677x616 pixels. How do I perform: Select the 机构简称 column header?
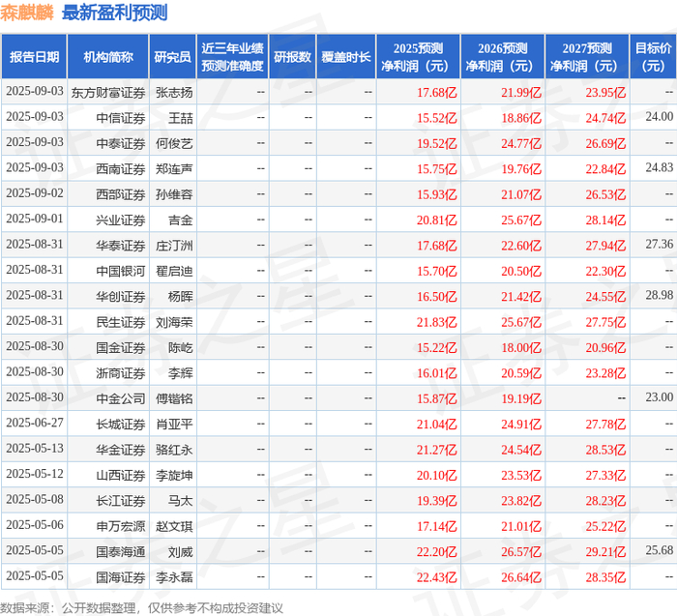click(108, 57)
